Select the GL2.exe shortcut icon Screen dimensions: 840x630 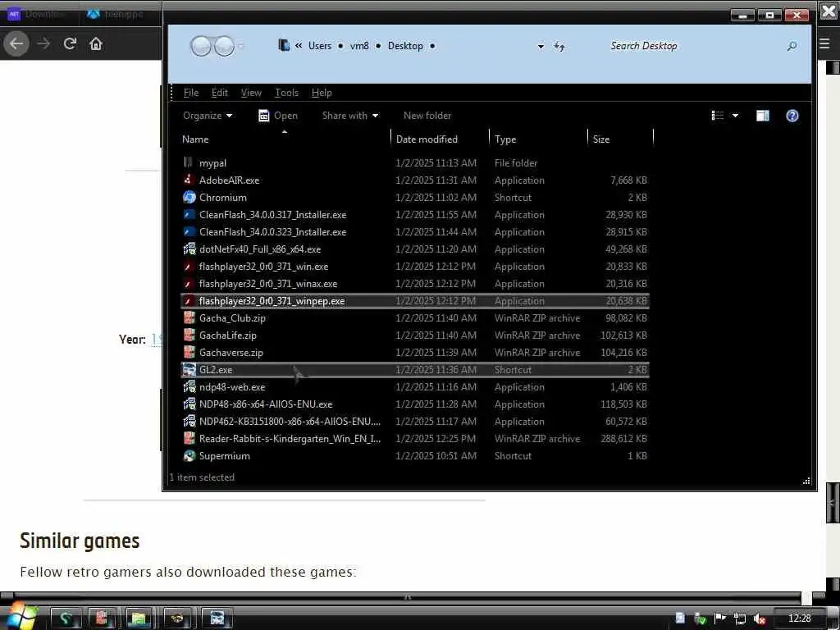189,369
